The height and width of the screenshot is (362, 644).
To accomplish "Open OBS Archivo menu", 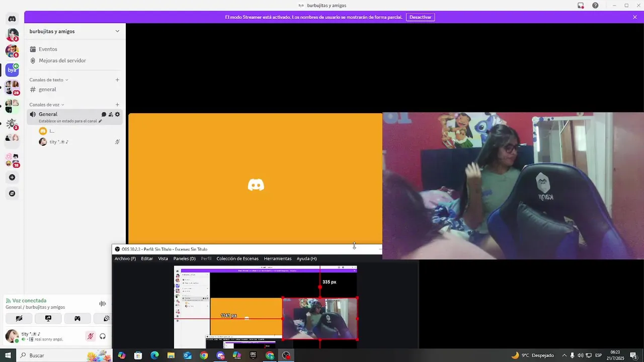I will pyautogui.click(x=125, y=258).
